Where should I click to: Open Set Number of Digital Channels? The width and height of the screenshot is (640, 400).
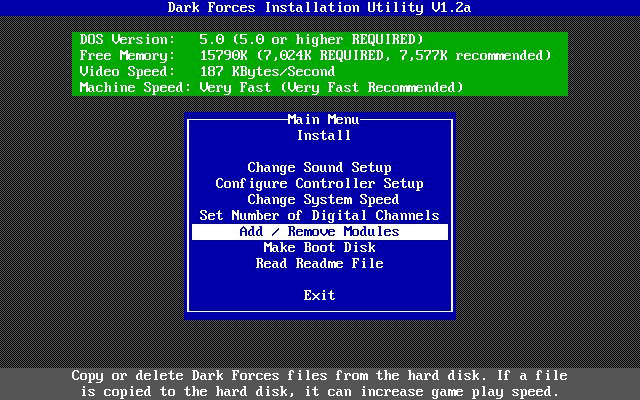tap(319, 215)
